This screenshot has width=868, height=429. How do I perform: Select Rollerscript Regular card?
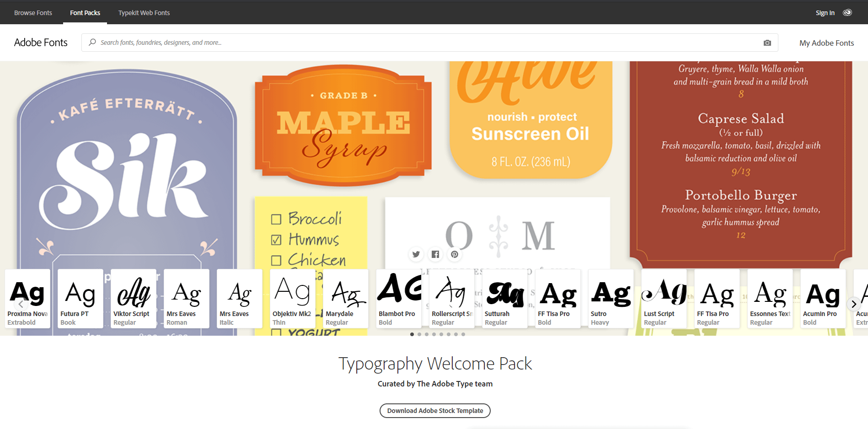452,299
